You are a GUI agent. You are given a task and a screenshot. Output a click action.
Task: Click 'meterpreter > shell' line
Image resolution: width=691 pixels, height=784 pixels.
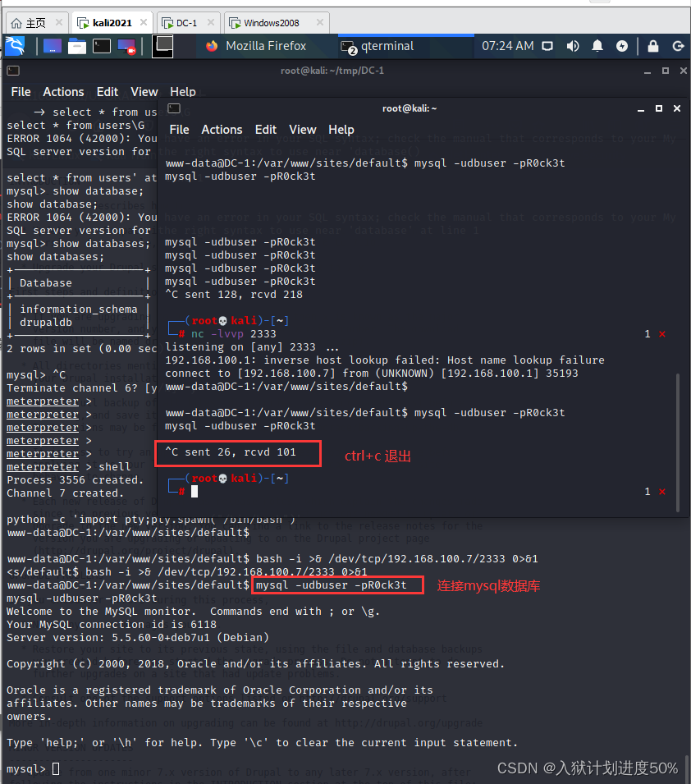(x=68, y=467)
